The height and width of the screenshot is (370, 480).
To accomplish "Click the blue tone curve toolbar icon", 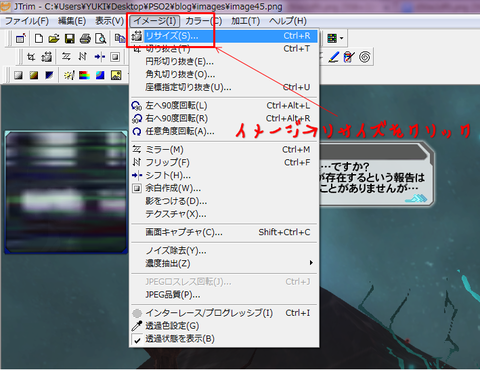I will [x=100, y=75].
